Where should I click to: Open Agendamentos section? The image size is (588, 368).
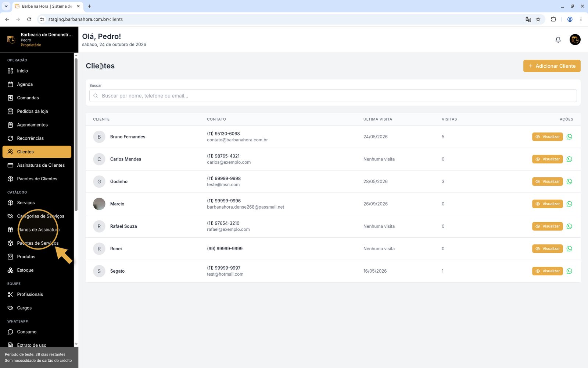pos(37,125)
